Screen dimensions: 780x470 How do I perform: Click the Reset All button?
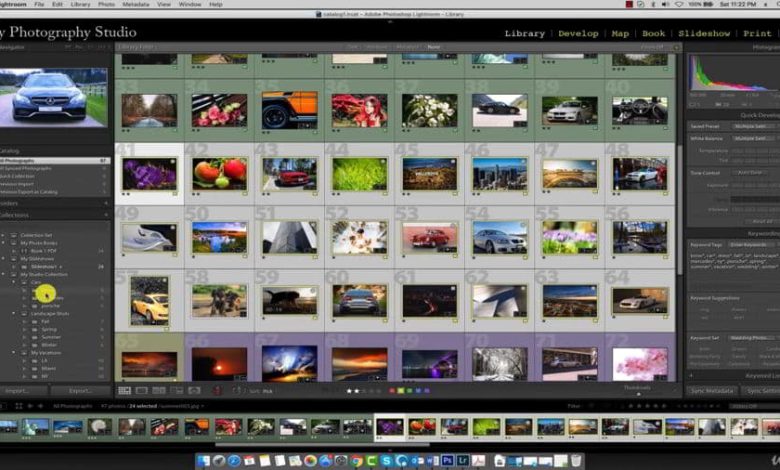point(762,221)
